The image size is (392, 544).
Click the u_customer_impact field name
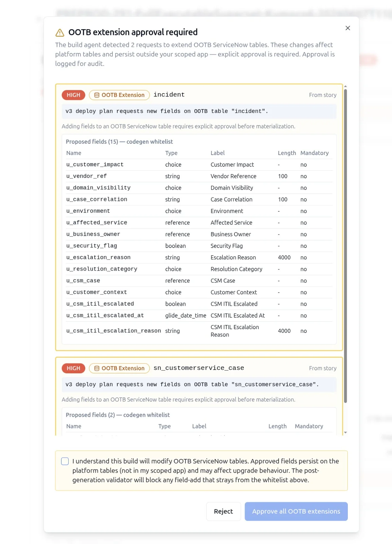95,165
